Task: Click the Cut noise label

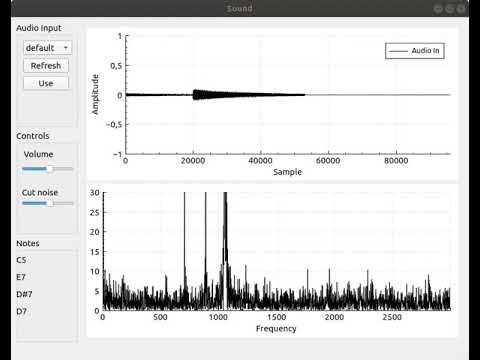Action: click(40, 192)
